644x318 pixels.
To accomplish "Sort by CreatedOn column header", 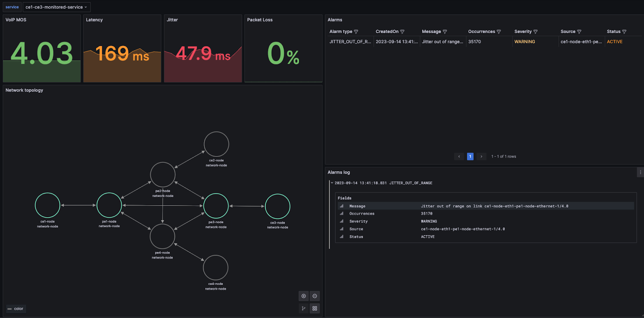I will [387, 31].
